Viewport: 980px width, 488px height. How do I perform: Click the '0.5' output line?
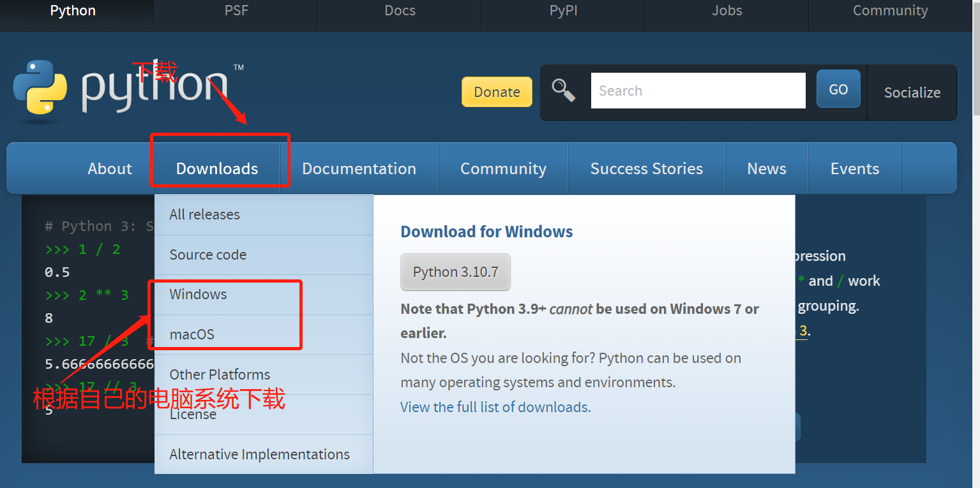pos(57,272)
